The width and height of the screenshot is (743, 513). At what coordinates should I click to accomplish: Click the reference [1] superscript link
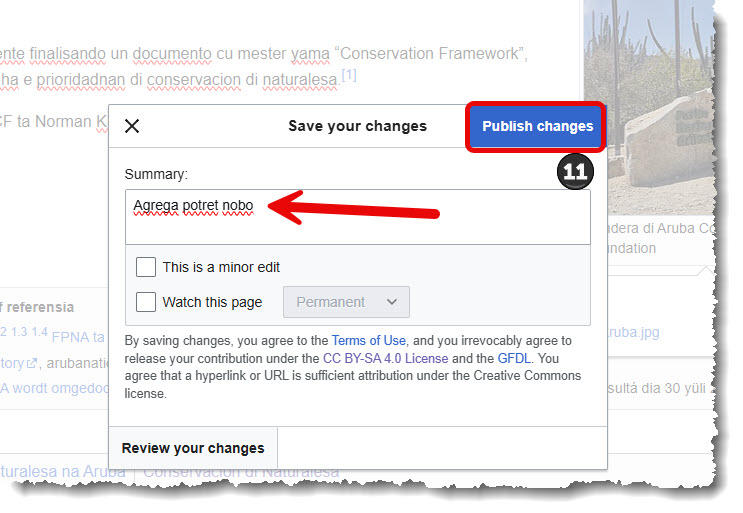[x=349, y=75]
